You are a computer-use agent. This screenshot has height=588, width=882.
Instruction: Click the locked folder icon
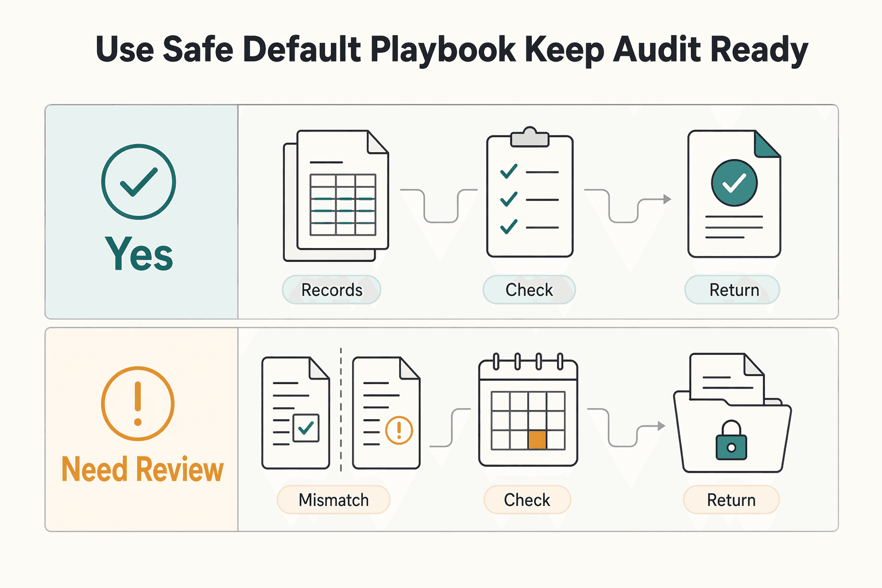(x=732, y=413)
